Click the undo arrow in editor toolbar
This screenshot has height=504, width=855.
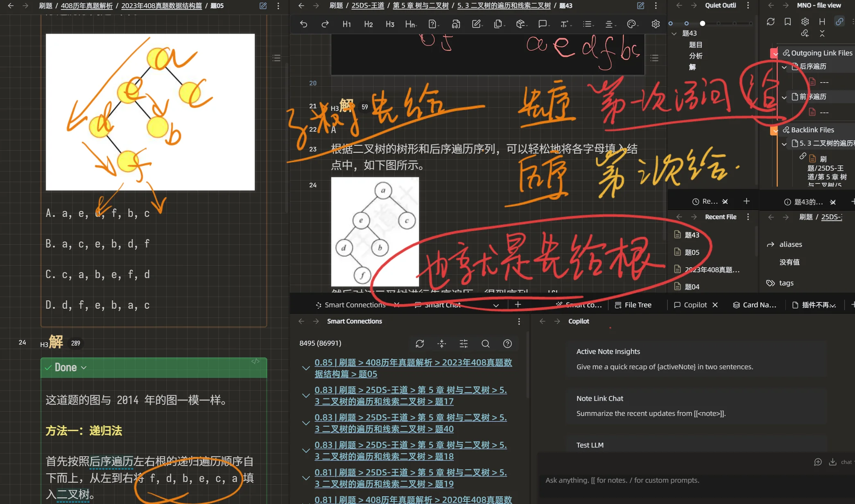click(303, 24)
